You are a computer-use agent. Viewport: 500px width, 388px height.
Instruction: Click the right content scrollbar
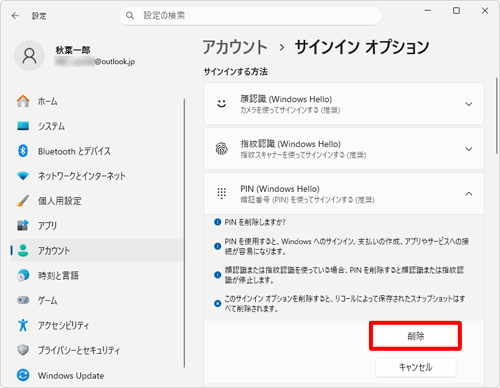(x=496, y=115)
